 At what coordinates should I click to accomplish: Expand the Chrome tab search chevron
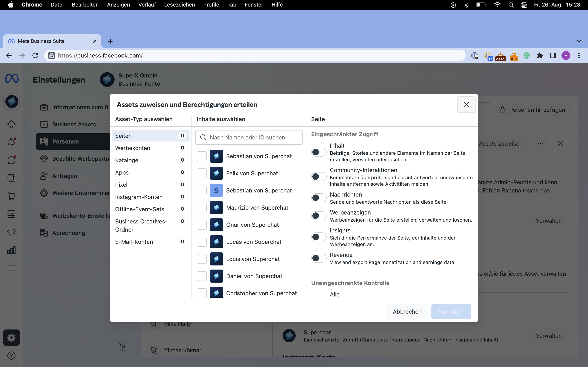pos(579,41)
